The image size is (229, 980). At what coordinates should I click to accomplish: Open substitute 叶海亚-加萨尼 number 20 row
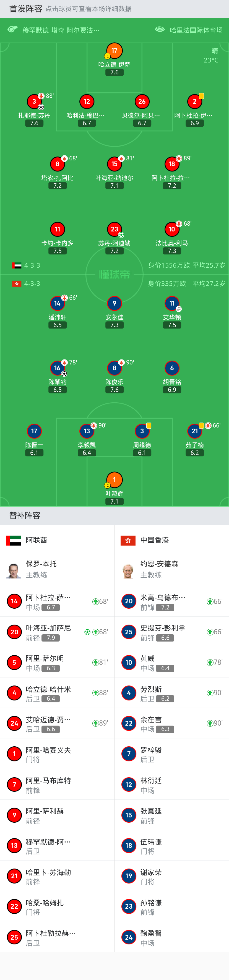pos(57,632)
